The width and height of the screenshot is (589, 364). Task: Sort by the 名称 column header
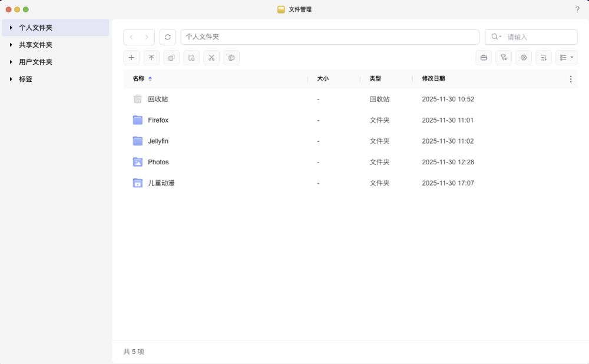pos(138,78)
